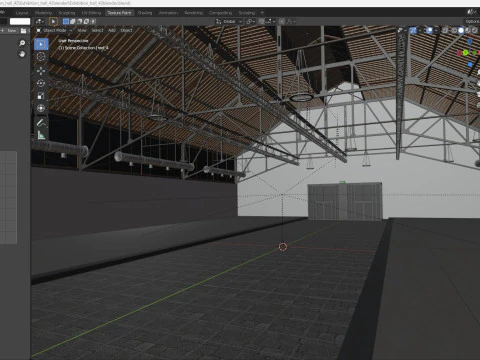The height and width of the screenshot is (360, 480).
Task: Select the Rotate tool
Action: [41, 83]
